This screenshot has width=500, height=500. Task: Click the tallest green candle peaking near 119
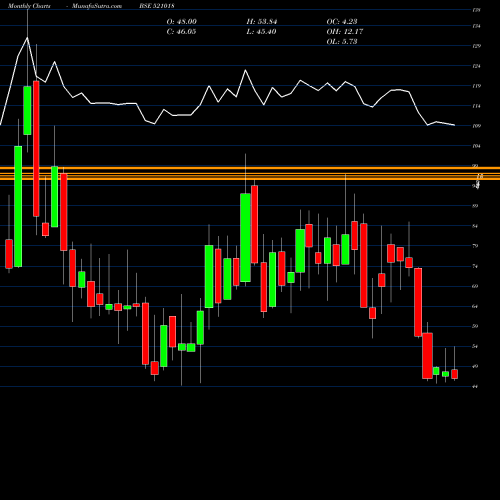tap(27, 110)
